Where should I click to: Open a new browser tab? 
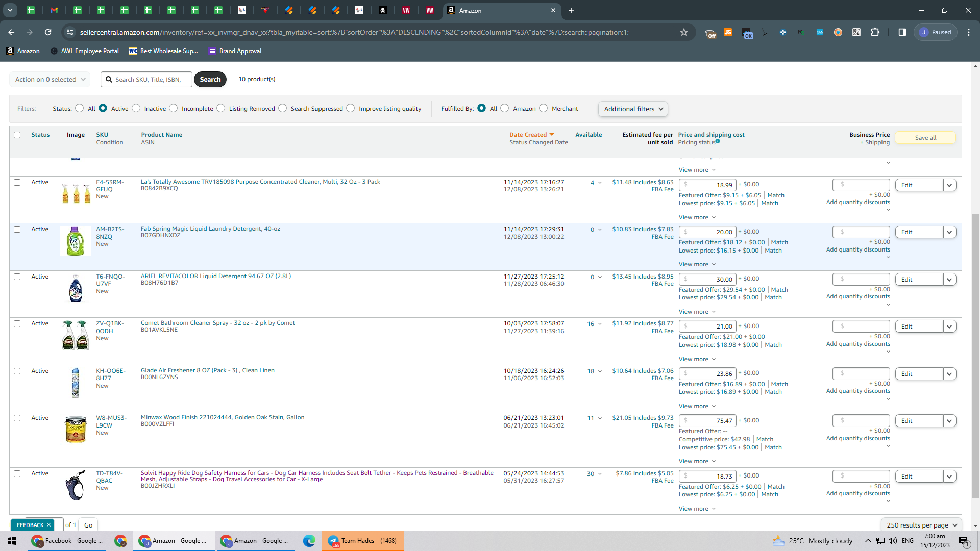pyautogui.click(x=572, y=10)
